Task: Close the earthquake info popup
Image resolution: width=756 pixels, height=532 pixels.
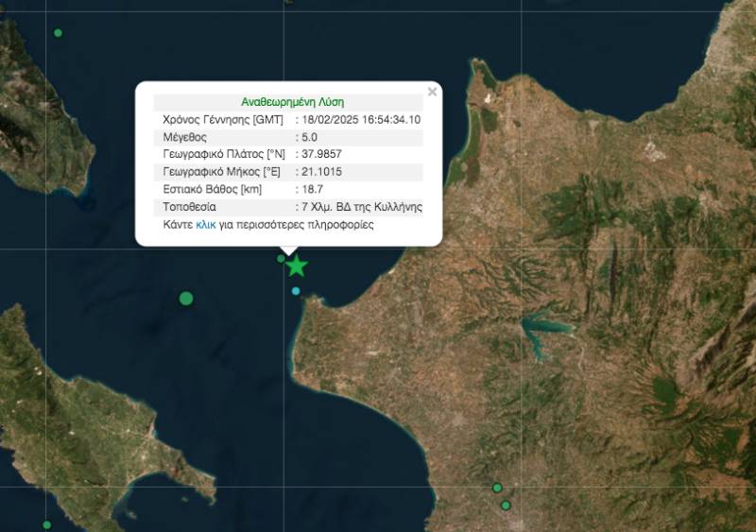Action: click(x=432, y=92)
